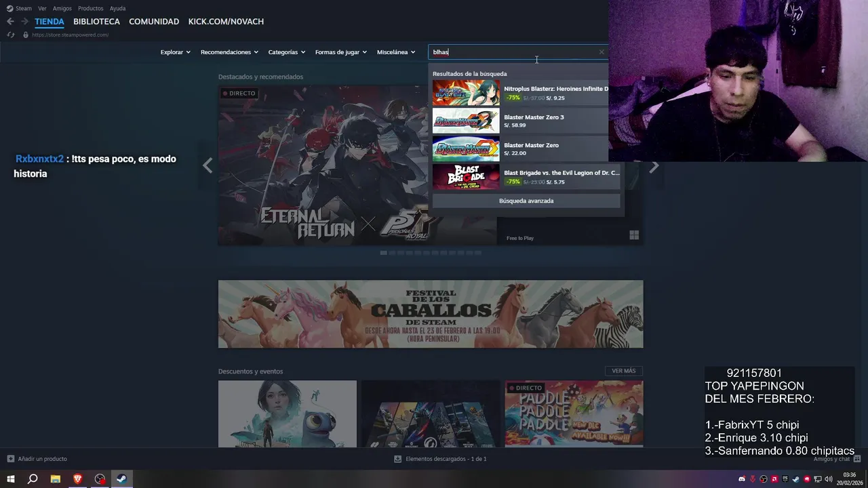This screenshot has height=488, width=868.
Task: Go back with the left arrow
Action: 10,21
